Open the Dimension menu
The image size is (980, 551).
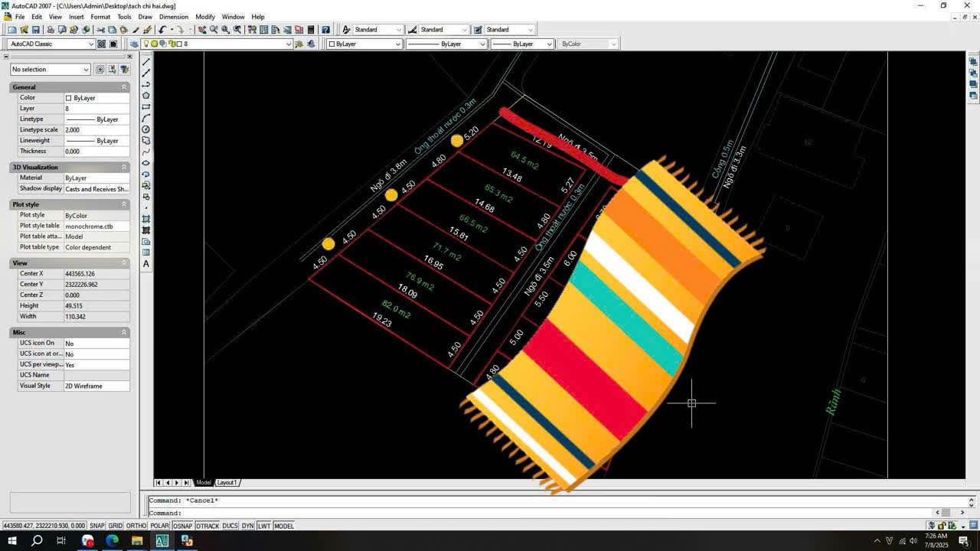coord(174,17)
